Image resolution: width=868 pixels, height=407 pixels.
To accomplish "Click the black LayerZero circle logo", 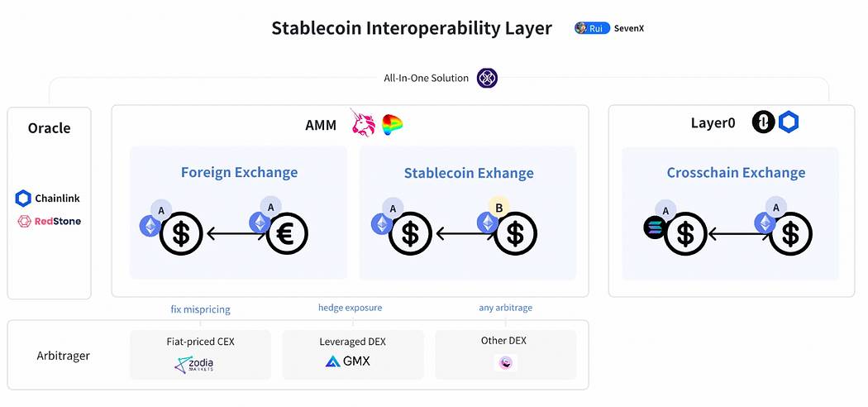I will click(763, 122).
